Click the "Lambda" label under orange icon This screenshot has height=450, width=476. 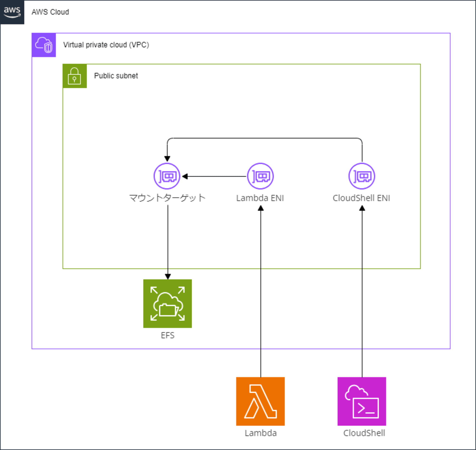[261, 433]
